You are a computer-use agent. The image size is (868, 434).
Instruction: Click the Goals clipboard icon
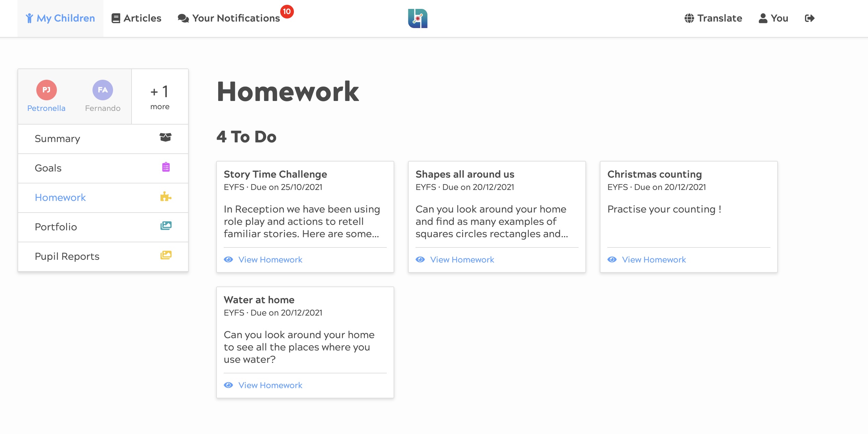tap(166, 167)
